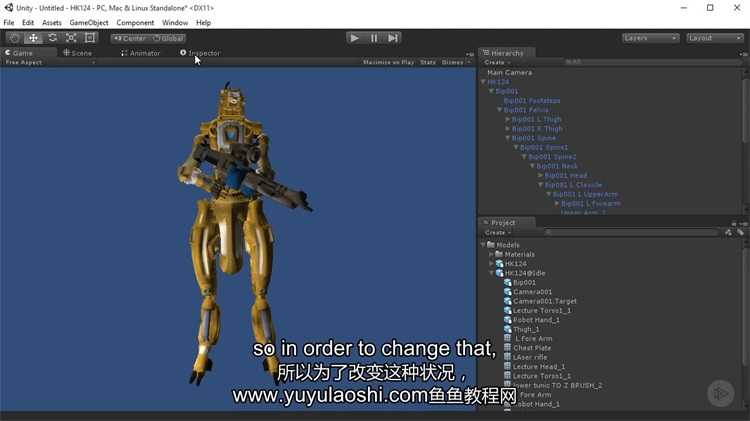Select the Rect transform tool
This screenshot has width=750, height=421.
pyautogui.click(x=90, y=38)
